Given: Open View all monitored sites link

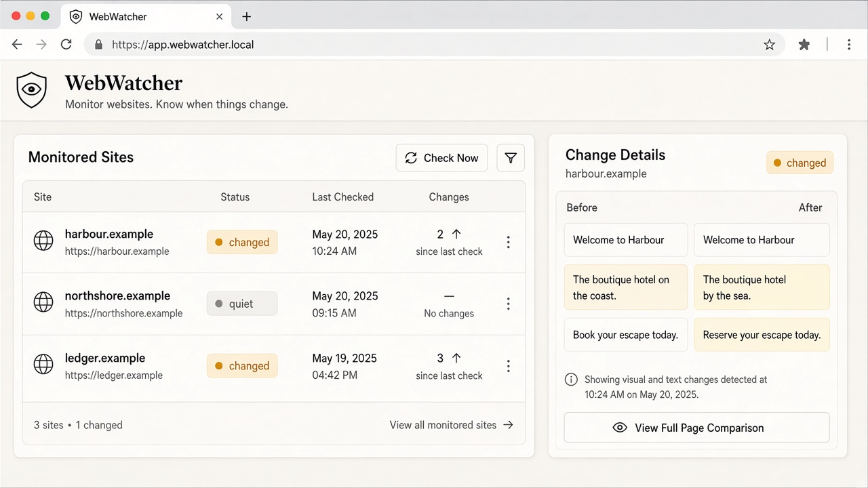Looking at the screenshot, I should (452, 425).
